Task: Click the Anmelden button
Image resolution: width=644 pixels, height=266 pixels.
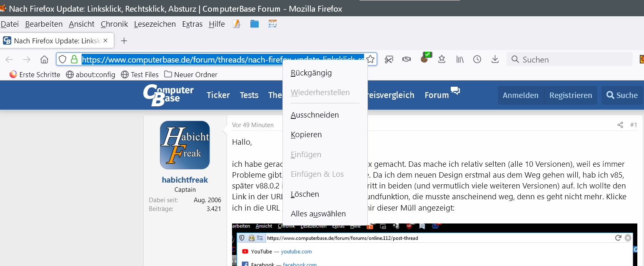Action: [521, 95]
